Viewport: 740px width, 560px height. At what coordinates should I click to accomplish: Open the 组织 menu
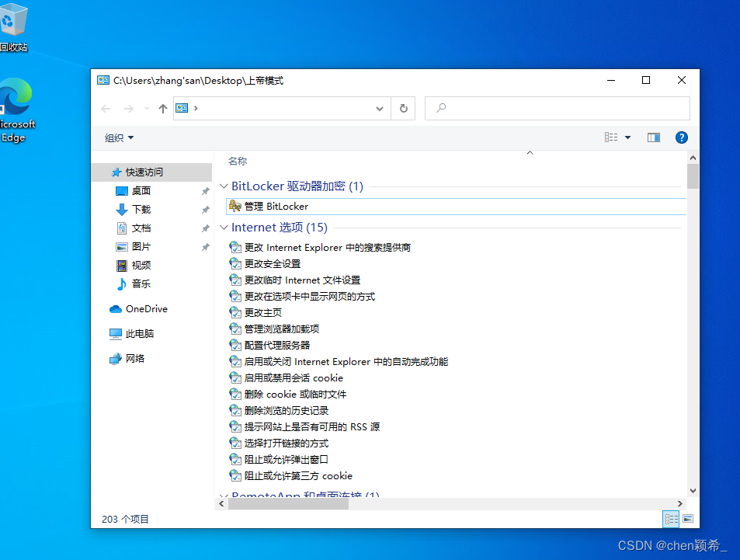pyautogui.click(x=119, y=137)
